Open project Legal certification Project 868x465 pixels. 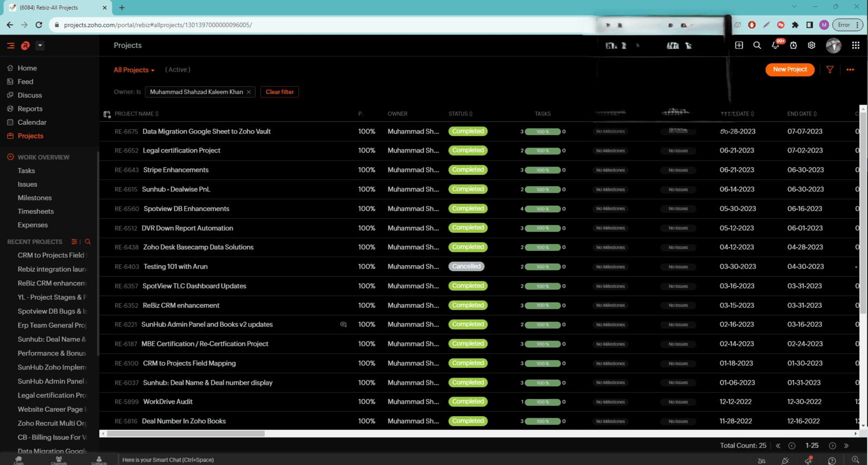[181, 150]
